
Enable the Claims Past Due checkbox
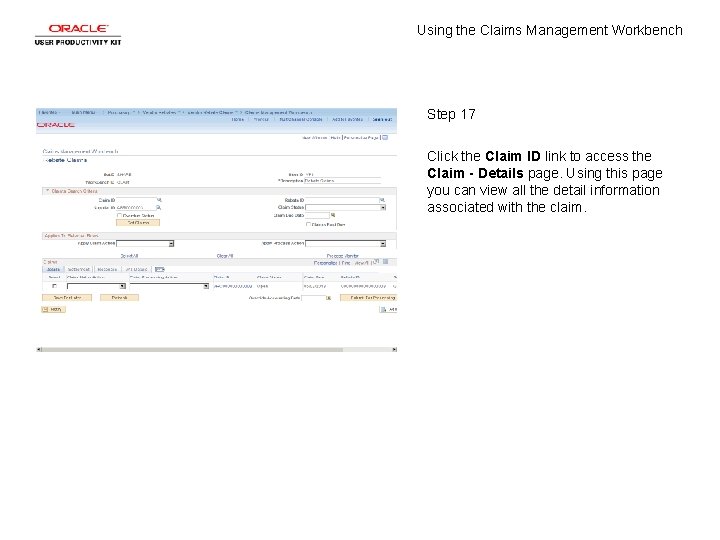[x=309, y=225]
